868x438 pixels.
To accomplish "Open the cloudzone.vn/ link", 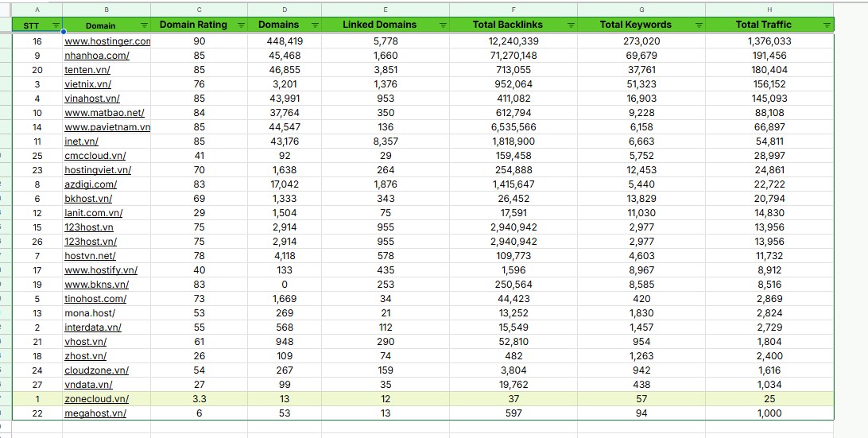I will (97, 371).
